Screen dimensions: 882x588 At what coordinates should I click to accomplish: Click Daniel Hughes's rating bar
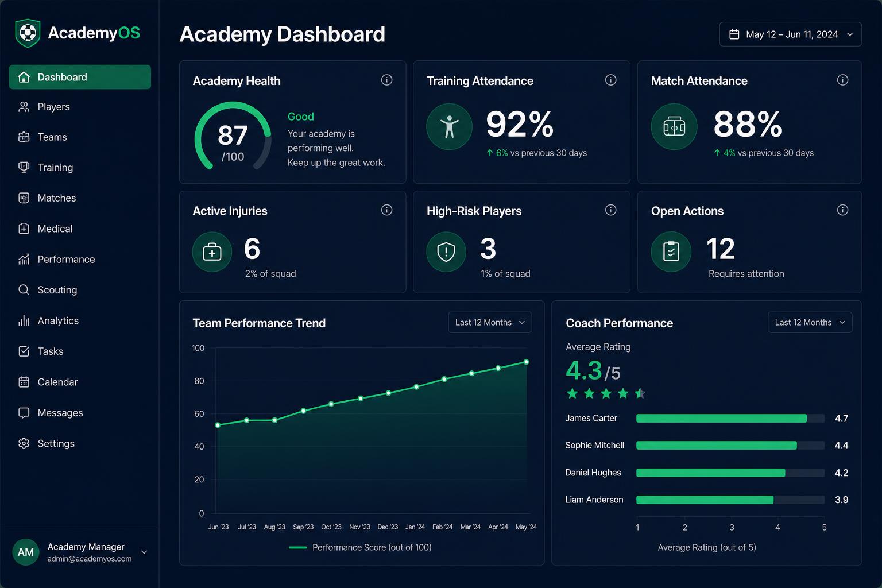click(x=730, y=473)
